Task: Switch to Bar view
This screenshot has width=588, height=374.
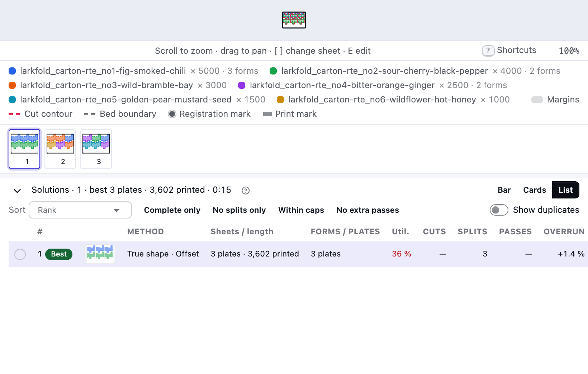Action: pyautogui.click(x=504, y=190)
